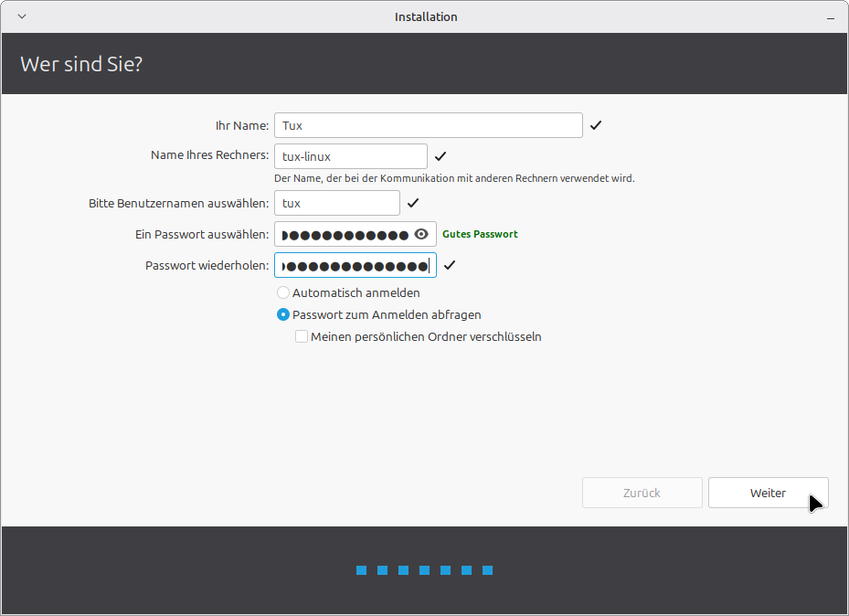Enable Meinen persönlichen Ordner verschlüsseln
This screenshot has height=616, width=849.
[302, 336]
